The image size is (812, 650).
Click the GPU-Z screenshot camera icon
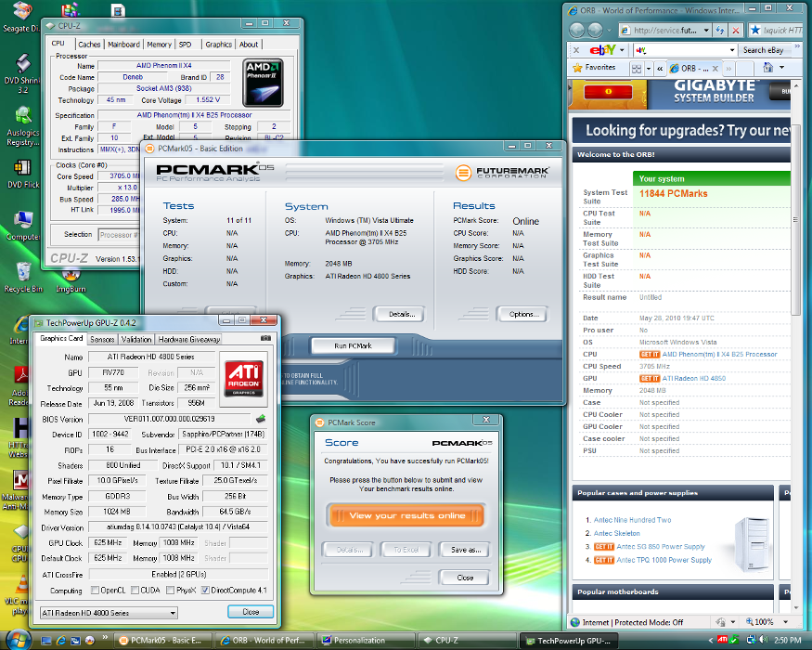pos(265,338)
